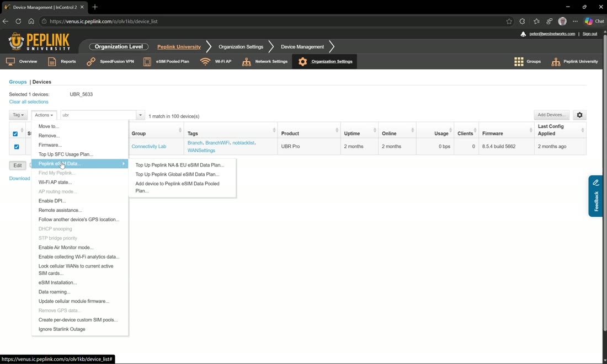Click the Edit button
Screen dimensions: 607x364
tap(18, 165)
